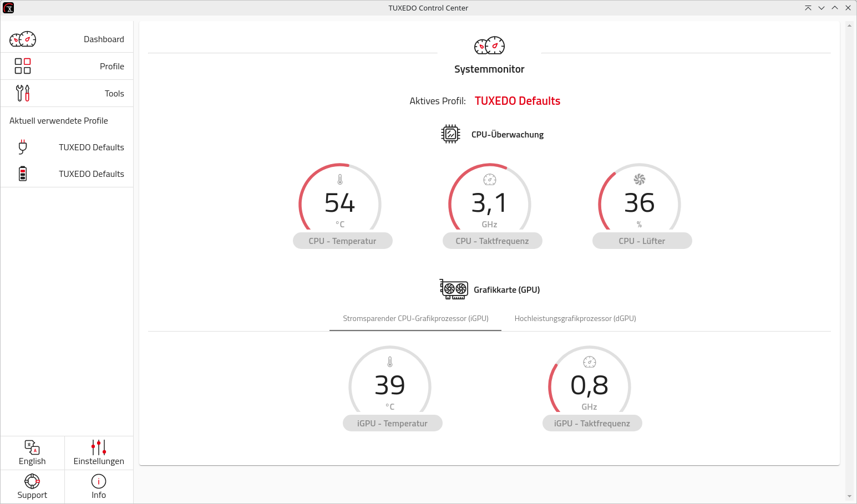Click the red TUXEDO Defaults active profile link
This screenshot has height=504, width=857.
517,101
